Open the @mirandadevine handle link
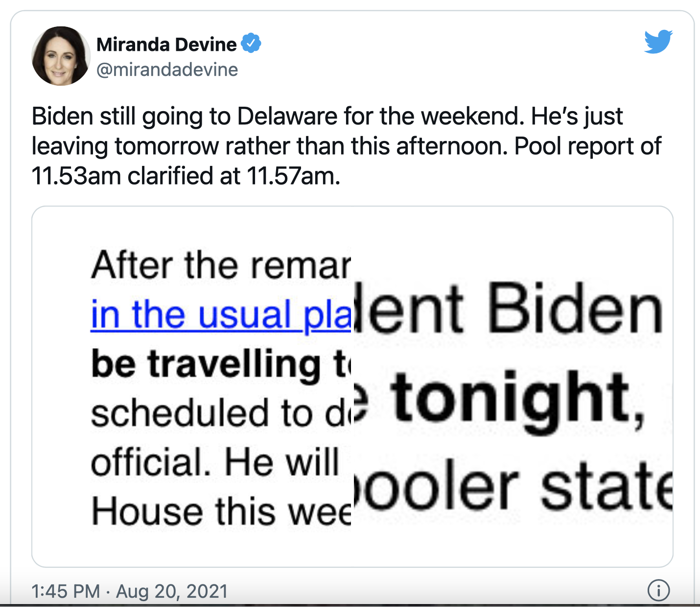This screenshot has width=700, height=607. pos(167,70)
